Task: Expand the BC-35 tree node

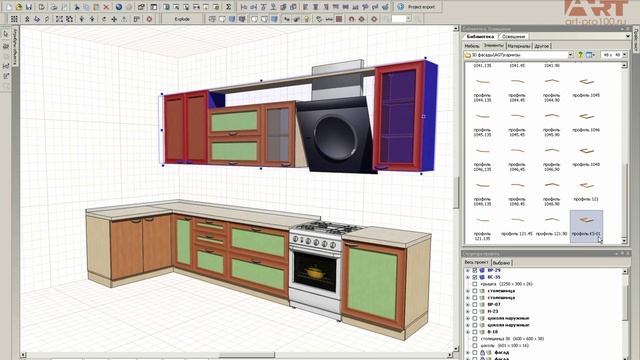Action: click(468, 277)
